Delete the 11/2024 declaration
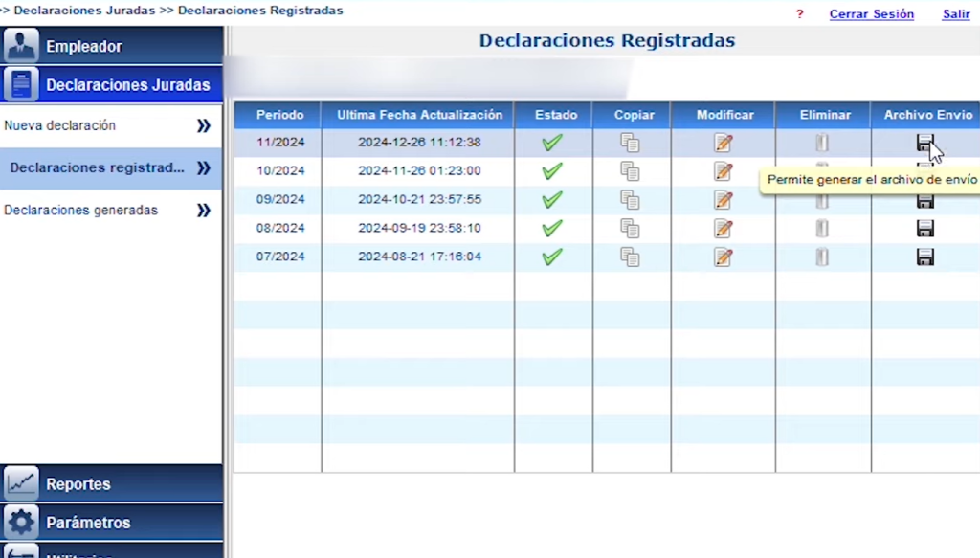This screenshot has width=980, height=558. pos(822,143)
